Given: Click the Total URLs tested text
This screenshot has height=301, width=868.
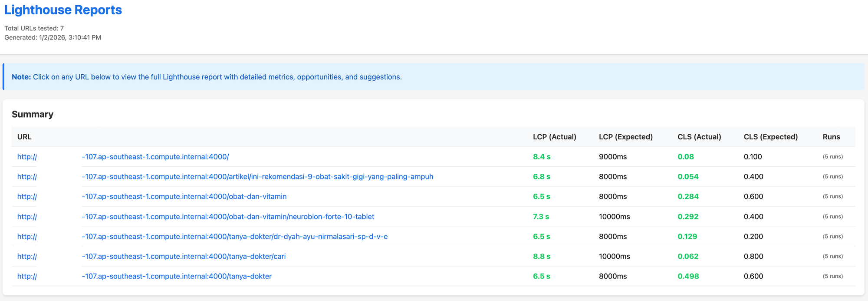Looking at the screenshot, I should [34, 28].
